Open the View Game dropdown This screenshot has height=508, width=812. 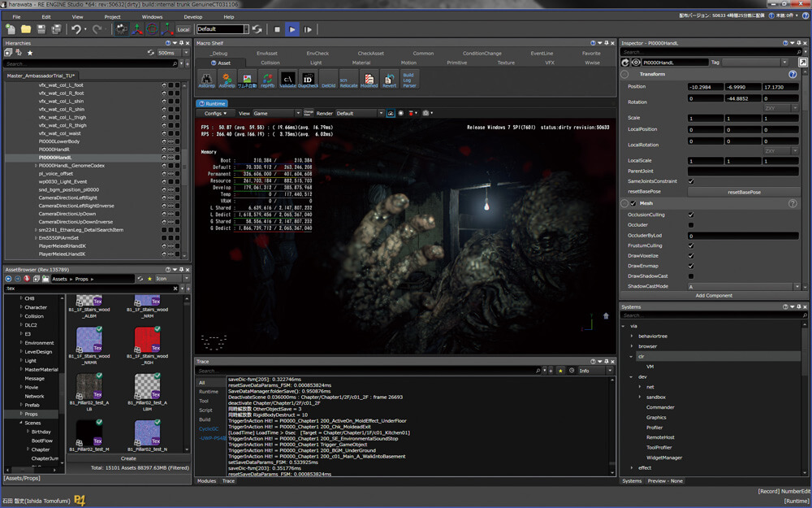(x=276, y=114)
